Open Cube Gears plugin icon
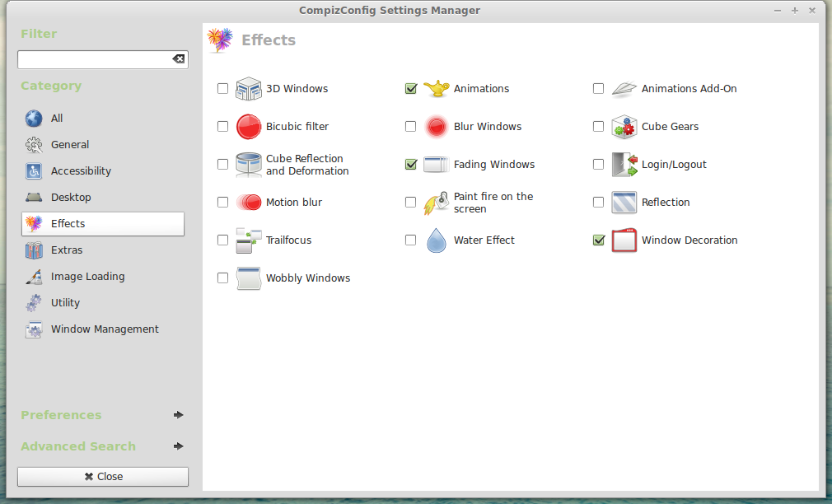Screen dimensions: 832x504 click(624, 127)
